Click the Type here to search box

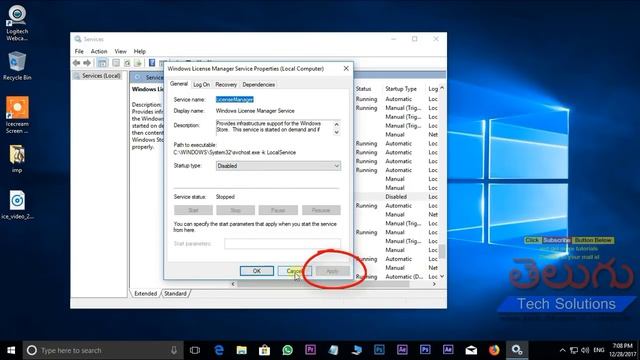click(103, 350)
